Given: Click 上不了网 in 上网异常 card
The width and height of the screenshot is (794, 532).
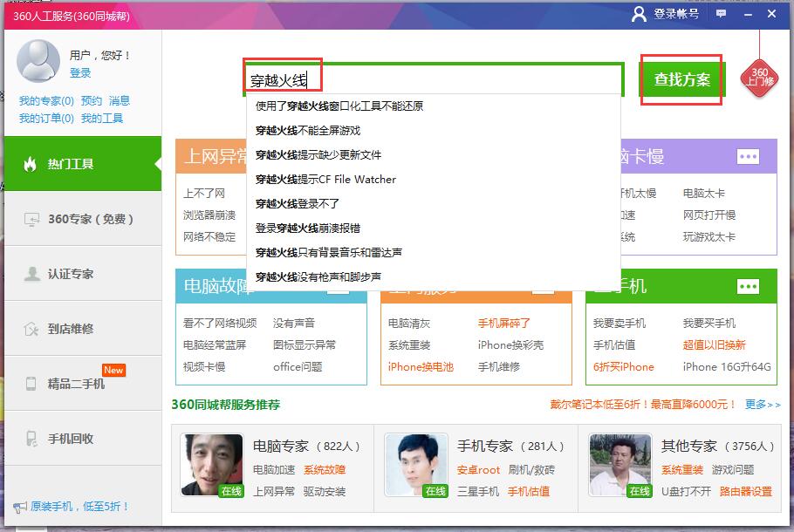Looking at the screenshot, I should coord(204,194).
